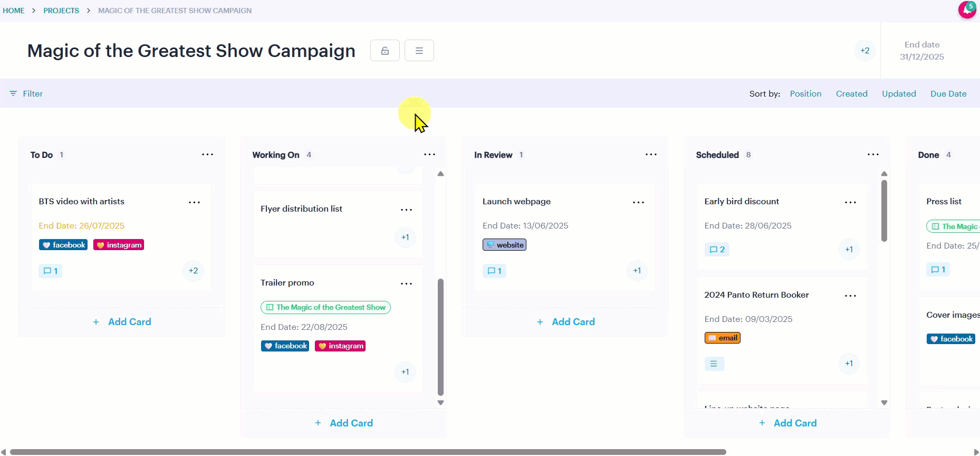
Task: Click instagram tag on Trailer promo card
Action: click(x=340, y=346)
